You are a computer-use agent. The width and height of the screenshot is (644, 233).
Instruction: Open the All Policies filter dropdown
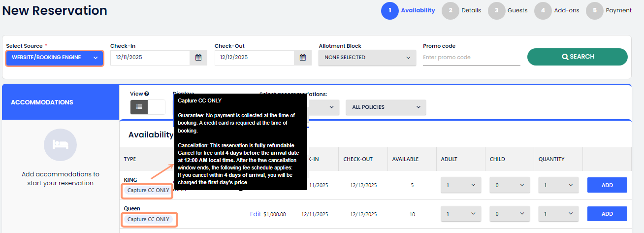click(386, 107)
